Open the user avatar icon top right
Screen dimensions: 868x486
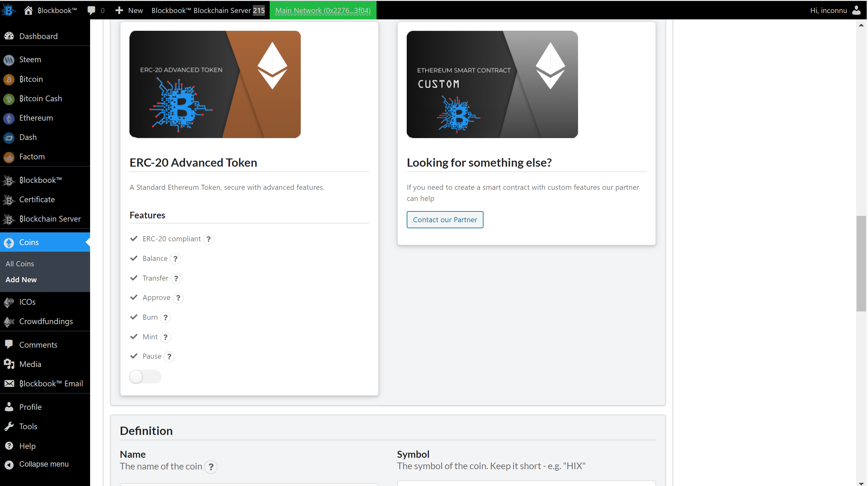856,10
